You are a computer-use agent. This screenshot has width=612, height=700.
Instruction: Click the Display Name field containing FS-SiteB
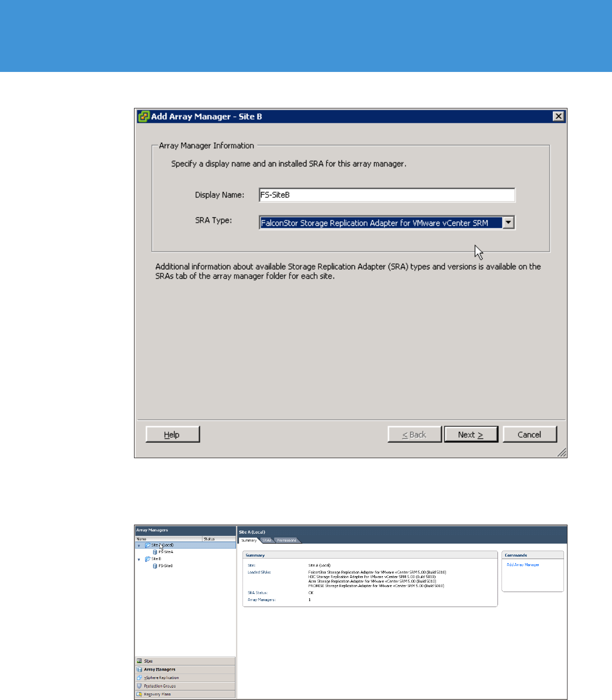point(387,195)
